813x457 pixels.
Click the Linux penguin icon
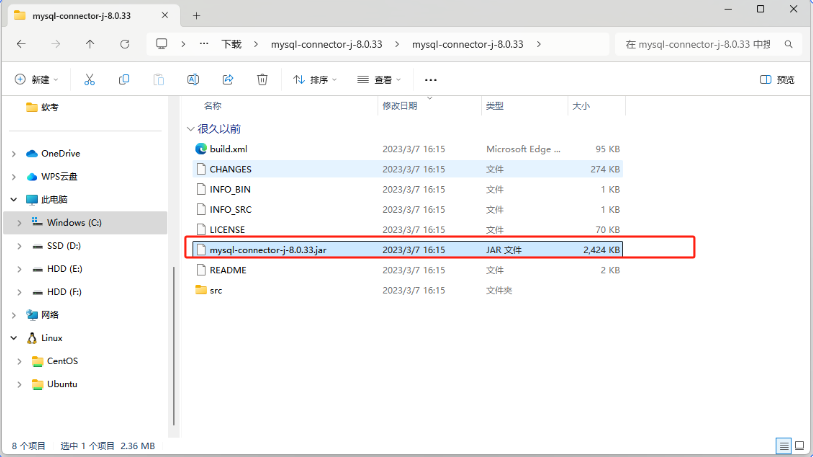(32, 338)
